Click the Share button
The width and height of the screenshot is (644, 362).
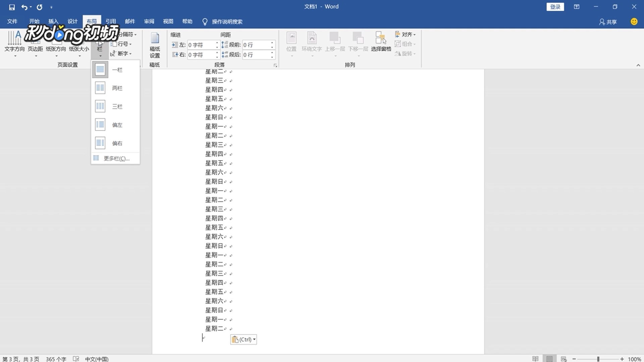(x=608, y=22)
